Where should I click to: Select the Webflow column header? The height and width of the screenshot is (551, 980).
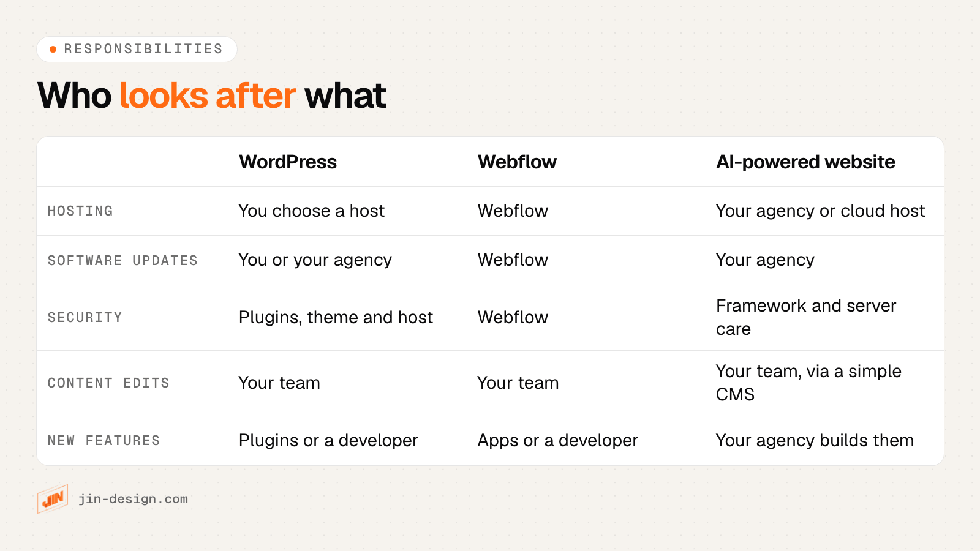point(517,162)
